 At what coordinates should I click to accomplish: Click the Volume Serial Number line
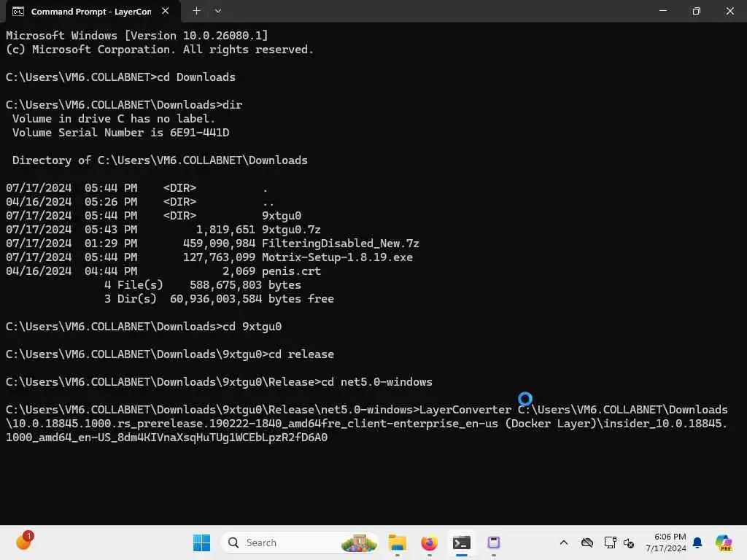click(x=120, y=133)
